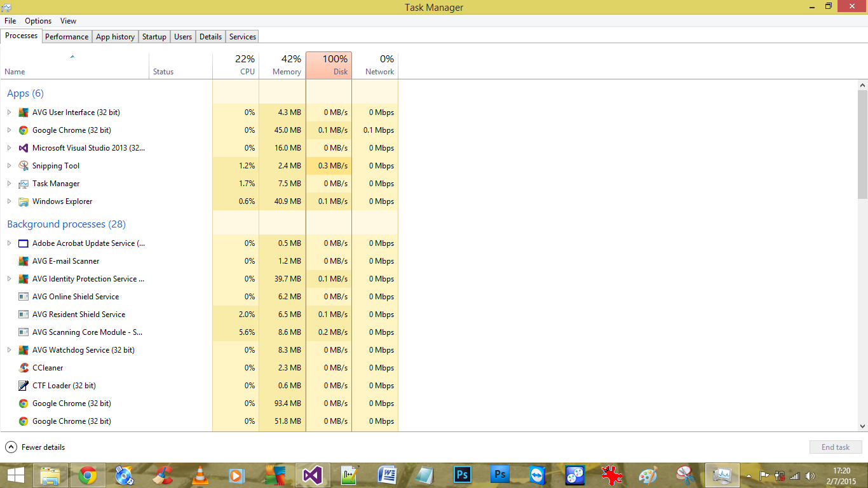Go to the Services tab
This screenshot has width=868, height=488.
(243, 37)
